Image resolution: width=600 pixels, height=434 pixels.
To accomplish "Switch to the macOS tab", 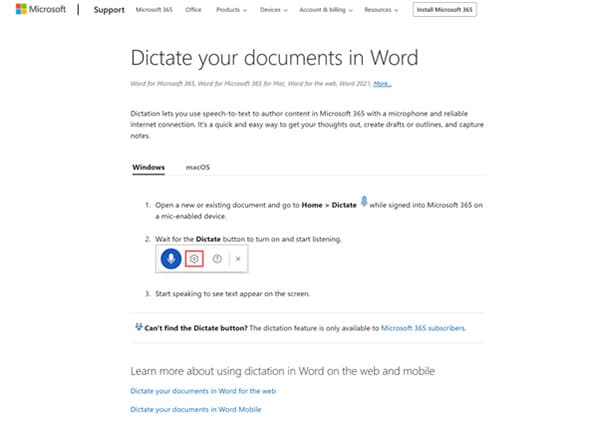I will point(198,167).
